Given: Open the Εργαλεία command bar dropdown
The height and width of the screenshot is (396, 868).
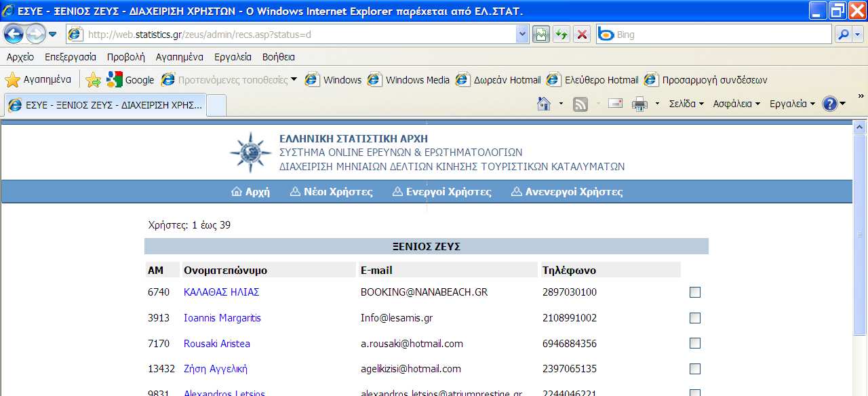Looking at the screenshot, I should 793,104.
